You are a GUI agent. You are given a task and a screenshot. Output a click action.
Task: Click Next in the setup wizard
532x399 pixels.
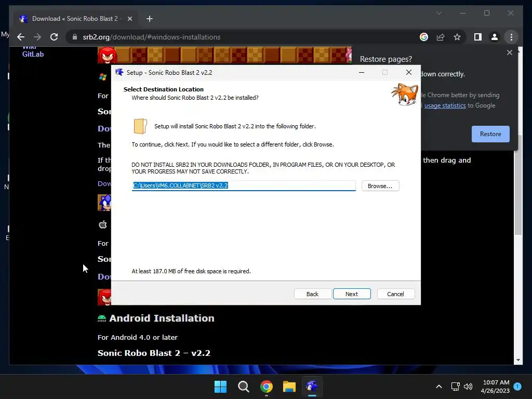point(352,294)
